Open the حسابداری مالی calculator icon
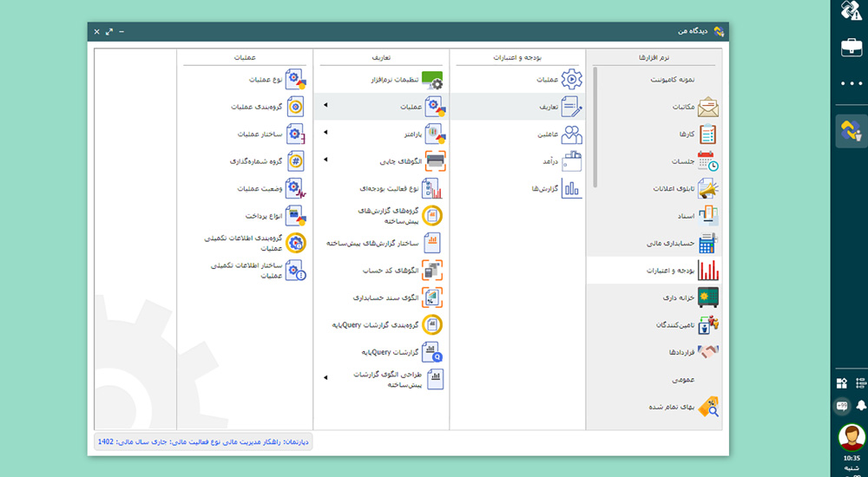This screenshot has width=868, height=477. [707, 243]
